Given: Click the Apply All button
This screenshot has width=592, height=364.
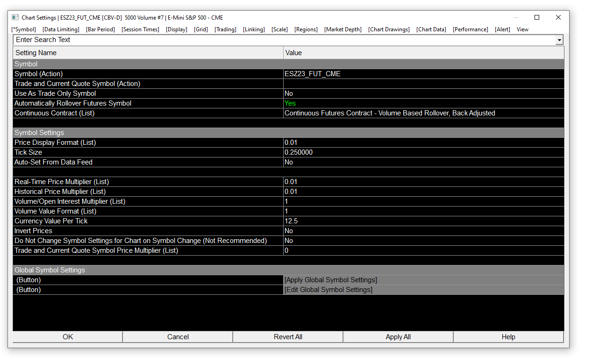Looking at the screenshot, I should pyautogui.click(x=398, y=337).
